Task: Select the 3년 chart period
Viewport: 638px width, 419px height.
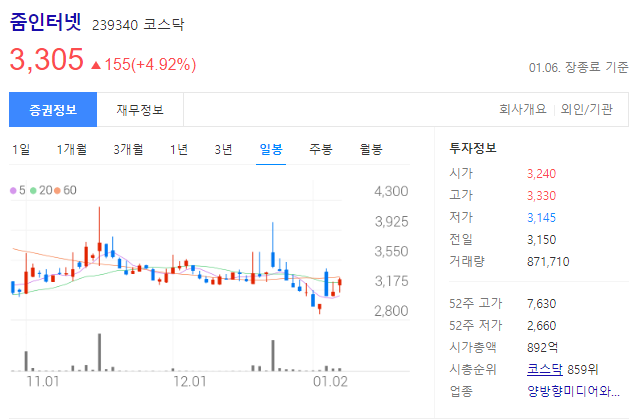Action: click(223, 149)
